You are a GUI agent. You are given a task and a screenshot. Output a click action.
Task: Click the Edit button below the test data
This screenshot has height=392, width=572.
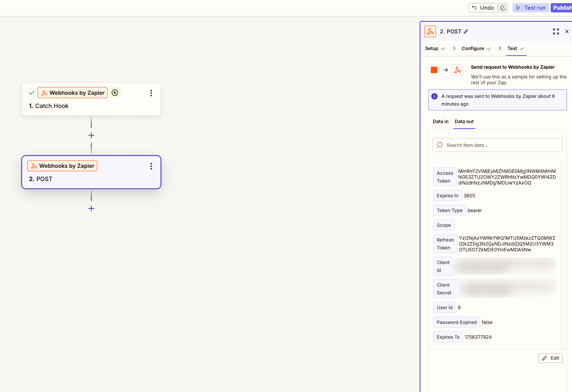click(550, 358)
